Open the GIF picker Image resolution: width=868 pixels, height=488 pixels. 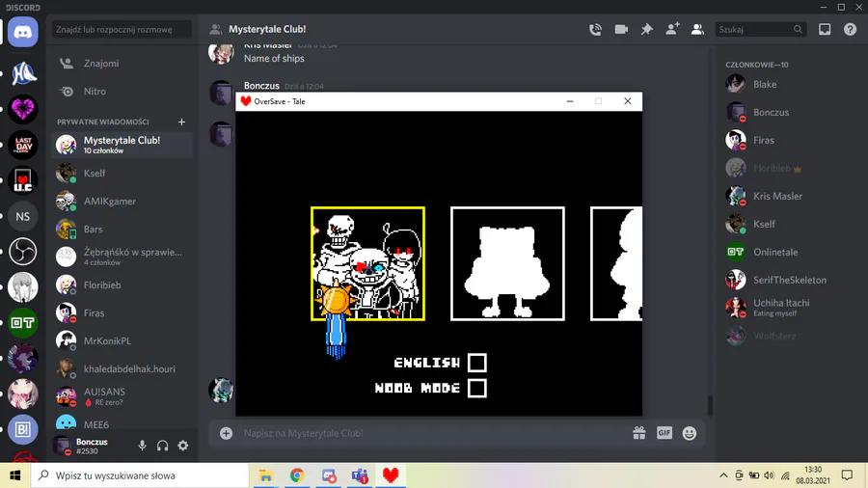pos(665,433)
